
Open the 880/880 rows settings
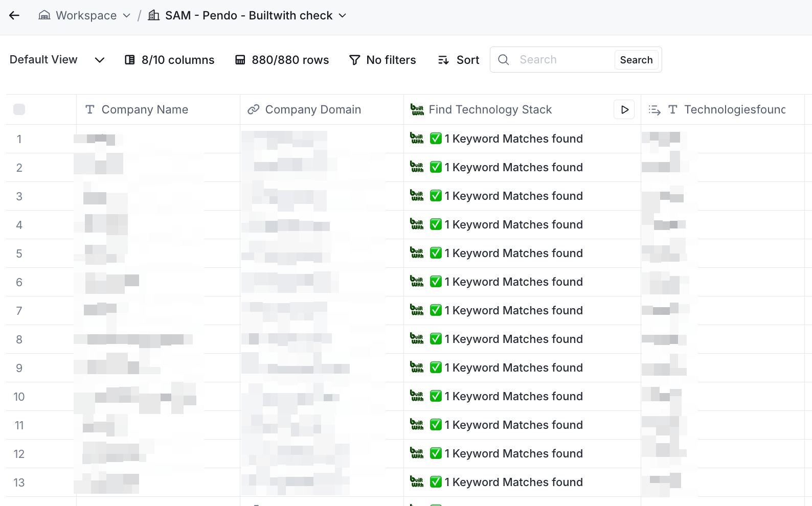pyautogui.click(x=282, y=60)
